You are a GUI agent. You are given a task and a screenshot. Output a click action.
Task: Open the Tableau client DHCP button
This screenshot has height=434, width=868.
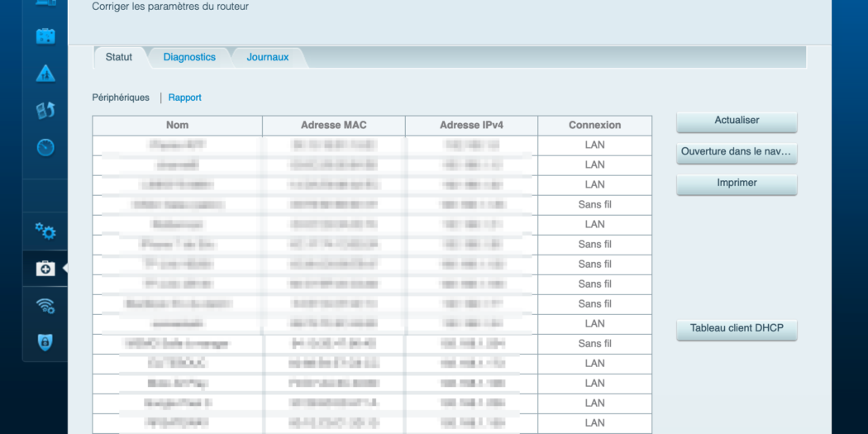tap(737, 328)
